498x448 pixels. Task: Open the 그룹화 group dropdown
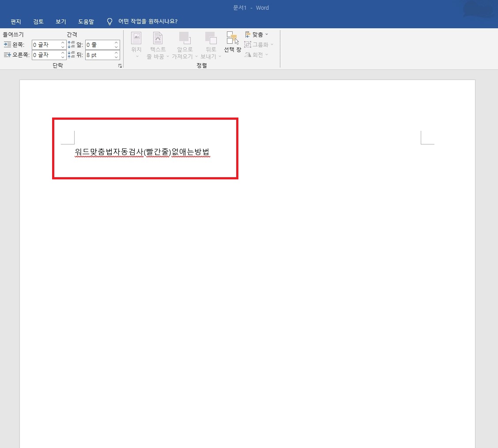[259, 45]
